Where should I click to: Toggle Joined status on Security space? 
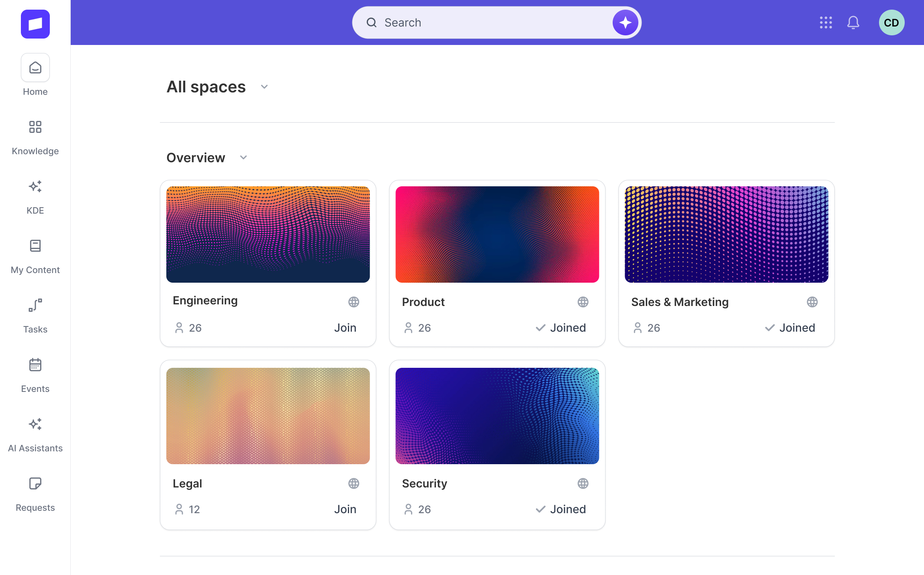(561, 509)
